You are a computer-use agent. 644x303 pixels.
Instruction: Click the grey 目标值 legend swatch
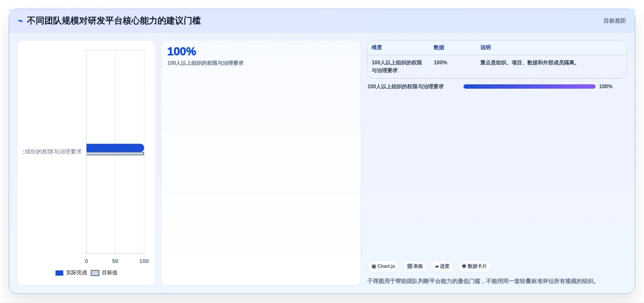click(95, 273)
